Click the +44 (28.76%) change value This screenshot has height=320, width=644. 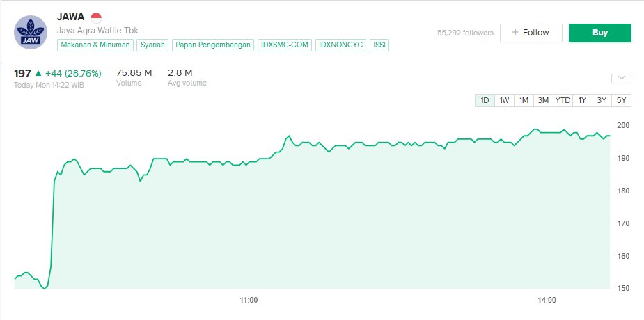pyautogui.click(x=73, y=74)
